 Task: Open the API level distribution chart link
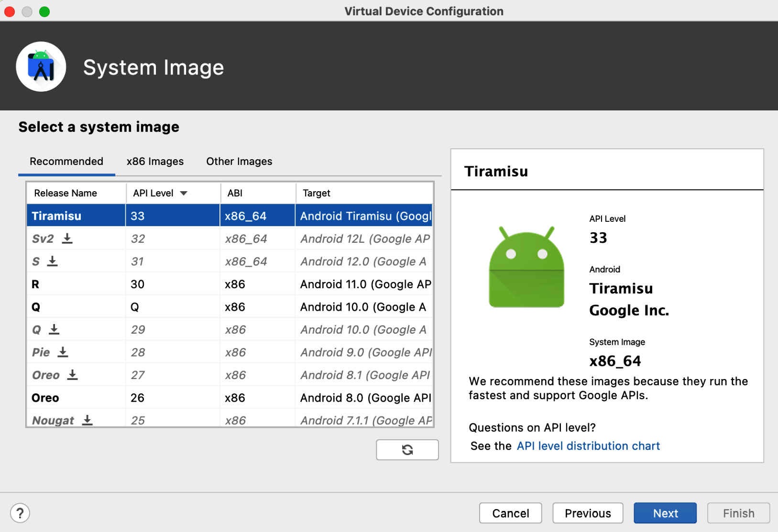[x=588, y=446]
